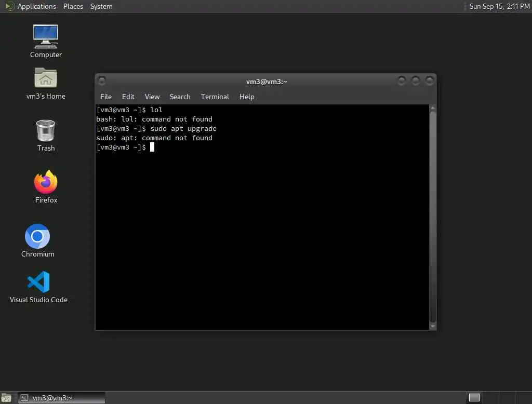The width and height of the screenshot is (532, 404).
Task: Select the Trash desktop icon
Action: click(46, 136)
